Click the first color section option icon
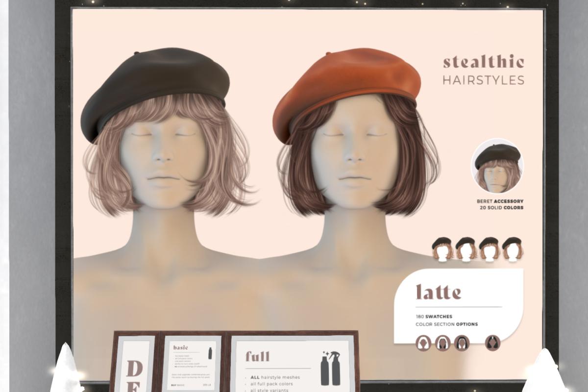 tap(423, 343)
